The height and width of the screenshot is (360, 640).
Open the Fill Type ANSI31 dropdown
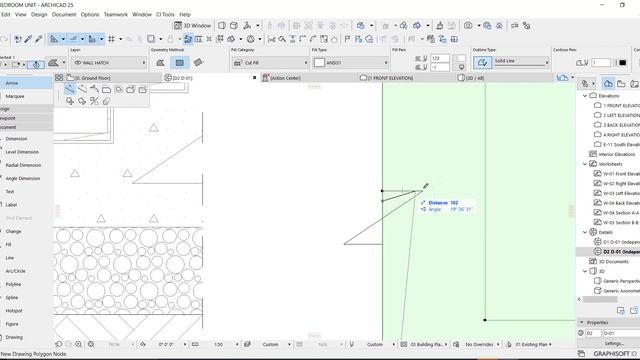pos(351,63)
